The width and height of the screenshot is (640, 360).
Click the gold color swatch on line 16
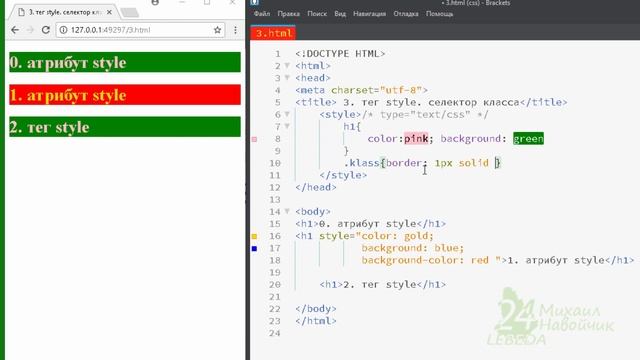pyautogui.click(x=254, y=236)
